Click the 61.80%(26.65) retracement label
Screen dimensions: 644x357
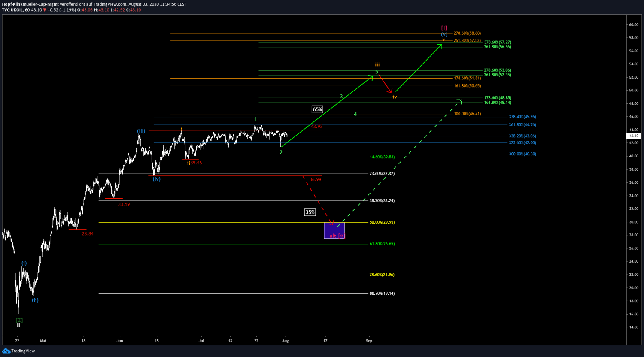point(382,244)
